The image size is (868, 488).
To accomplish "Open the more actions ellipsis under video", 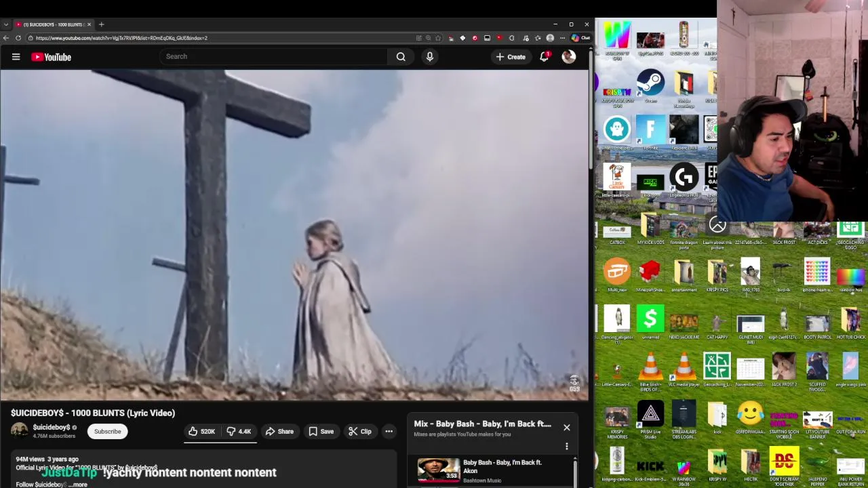I will click(389, 432).
